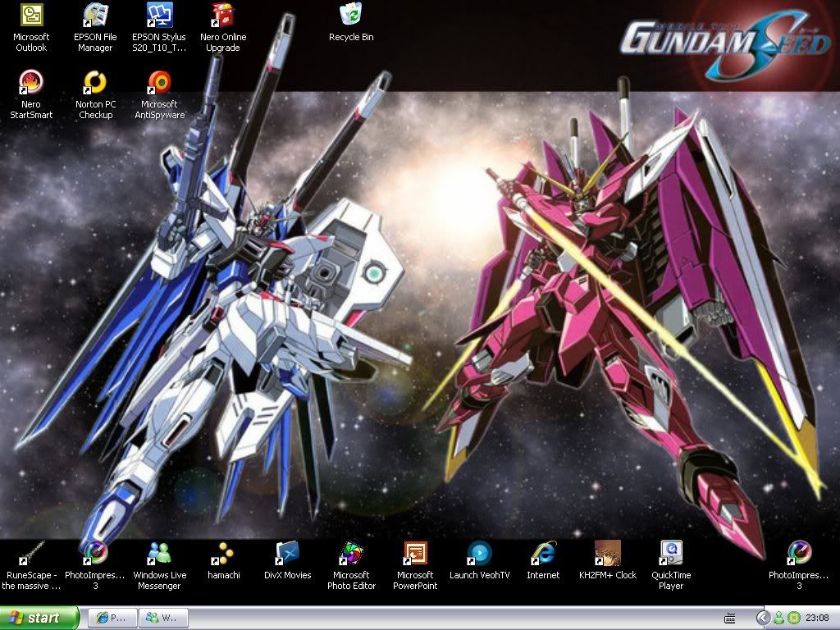Screen dimensions: 840x630
Task: Click the round green tray icon beside the clock
Action: click(x=794, y=619)
